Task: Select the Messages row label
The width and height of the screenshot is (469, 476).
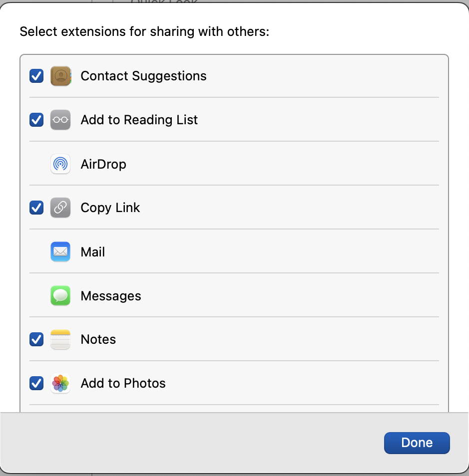Action: (x=111, y=296)
